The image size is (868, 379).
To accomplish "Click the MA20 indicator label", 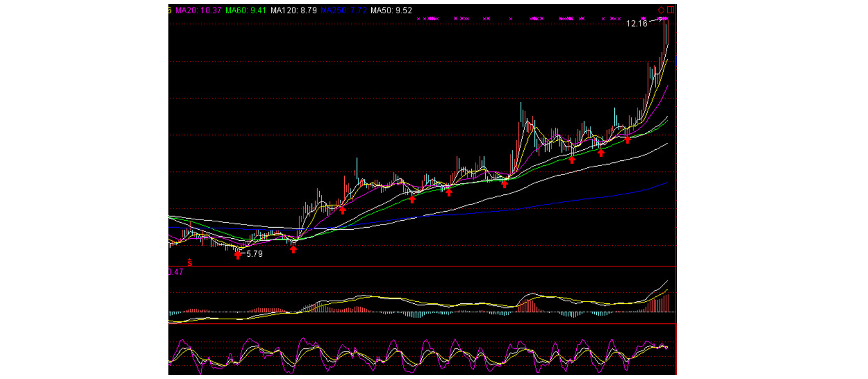I will (x=198, y=11).
